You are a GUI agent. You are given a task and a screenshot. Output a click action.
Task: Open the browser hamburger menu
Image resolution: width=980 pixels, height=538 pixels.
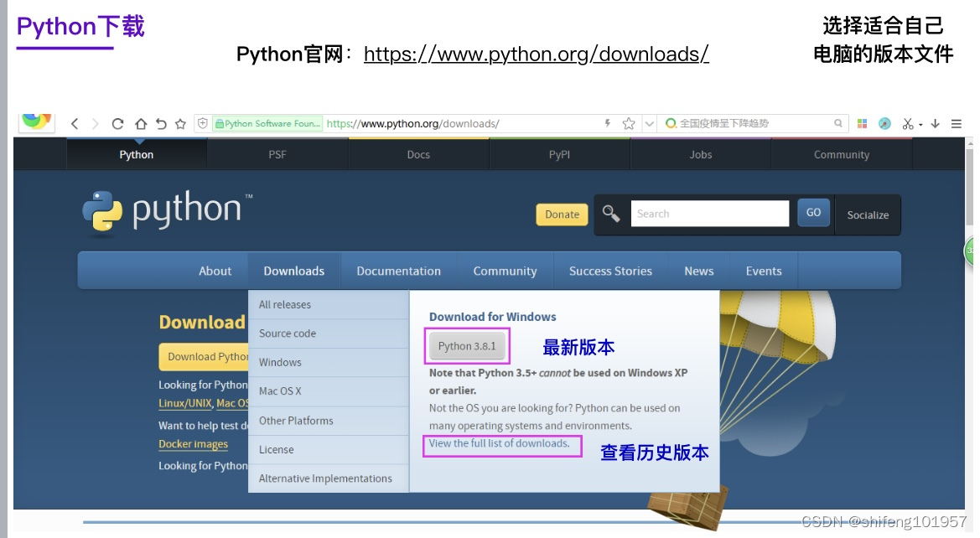click(x=957, y=124)
